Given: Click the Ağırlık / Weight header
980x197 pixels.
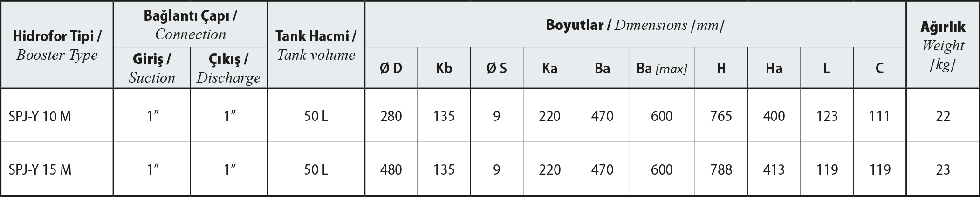Looking at the screenshot, I should [943, 45].
